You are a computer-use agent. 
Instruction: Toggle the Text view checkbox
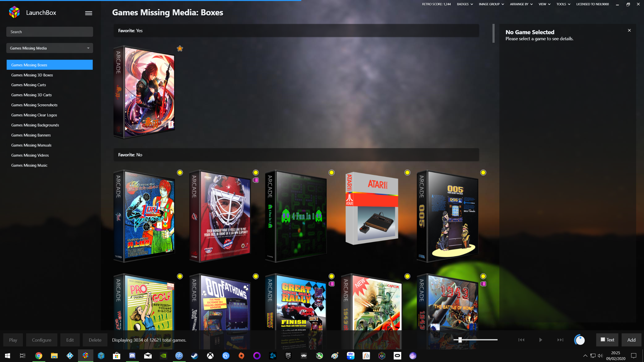pos(603,340)
